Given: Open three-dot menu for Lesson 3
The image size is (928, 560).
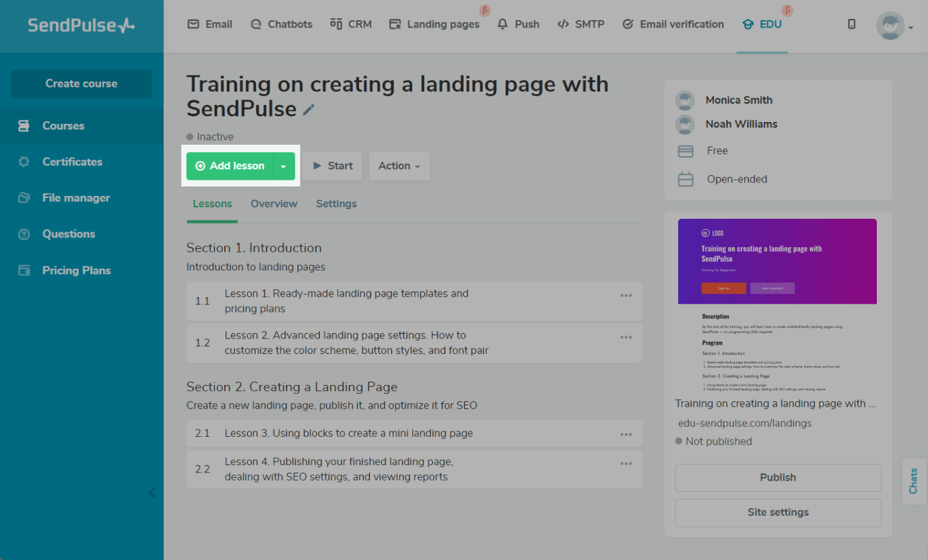Looking at the screenshot, I should [x=626, y=435].
